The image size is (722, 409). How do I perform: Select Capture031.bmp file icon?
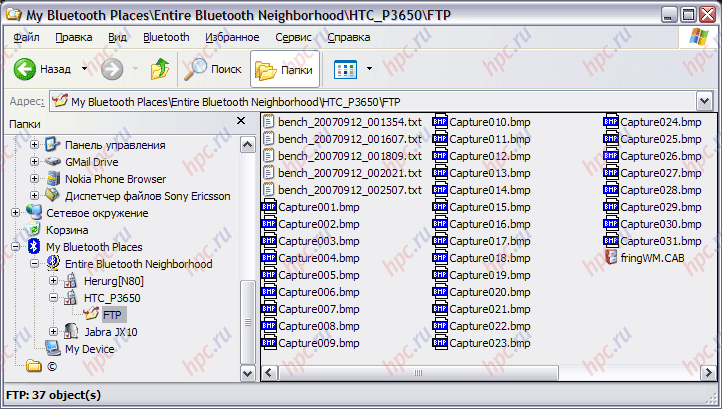tap(611, 241)
